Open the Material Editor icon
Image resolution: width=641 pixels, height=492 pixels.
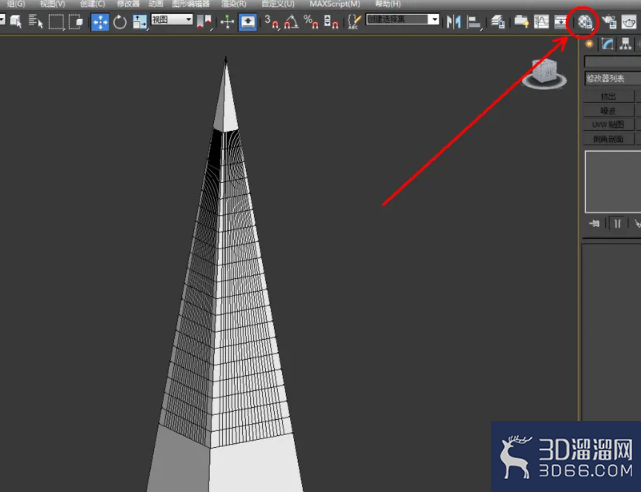pyautogui.click(x=585, y=22)
